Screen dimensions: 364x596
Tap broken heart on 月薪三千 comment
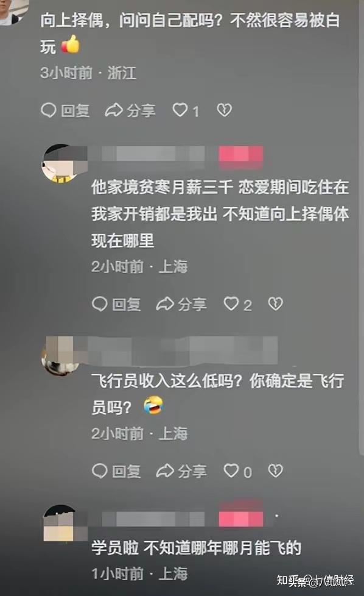pyautogui.click(x=276, y=303)
